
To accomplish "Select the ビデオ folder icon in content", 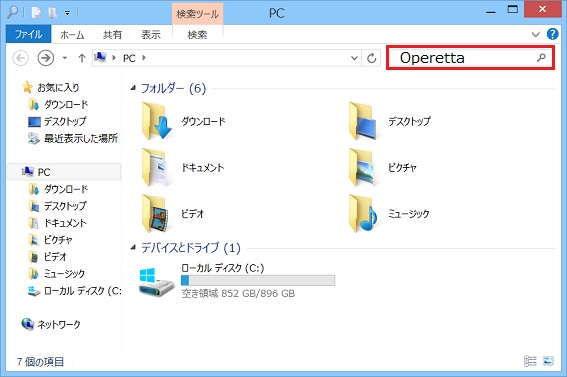I will coord(155,213).
